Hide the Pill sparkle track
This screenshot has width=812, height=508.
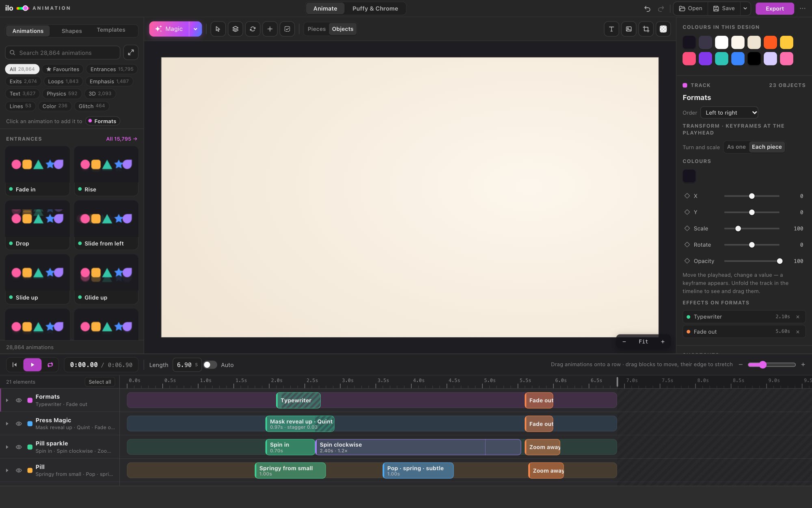(19, 447)
